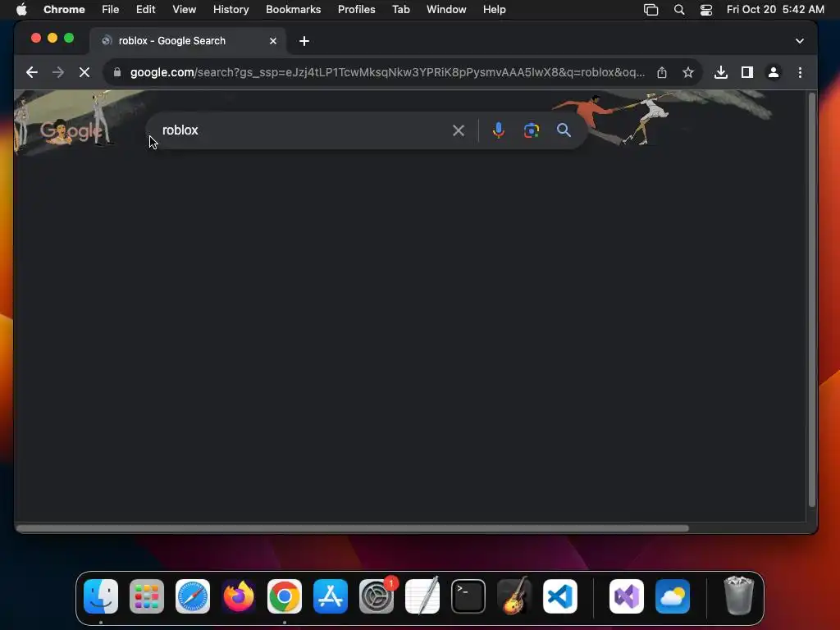Open TextEdit from the Dock
This screenshot has width=840, height=630.
pyautogui.click(x=422, y=596)
